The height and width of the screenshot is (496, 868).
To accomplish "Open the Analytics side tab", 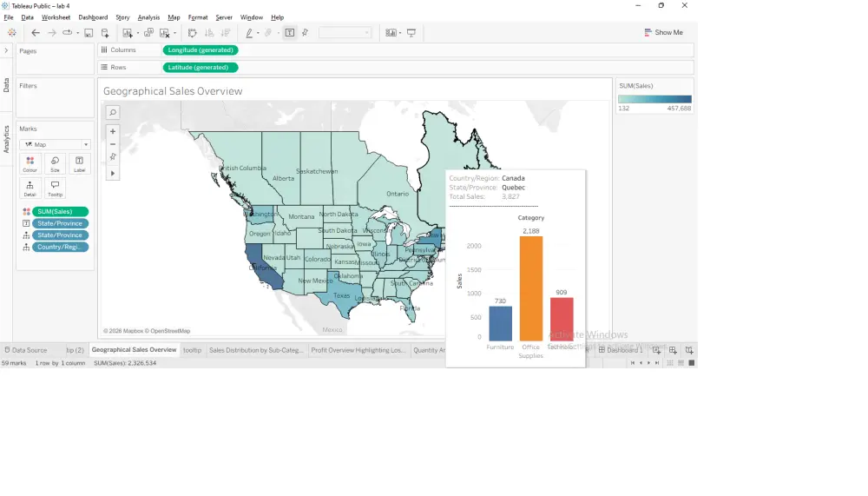I will click(x=6, y=138).
